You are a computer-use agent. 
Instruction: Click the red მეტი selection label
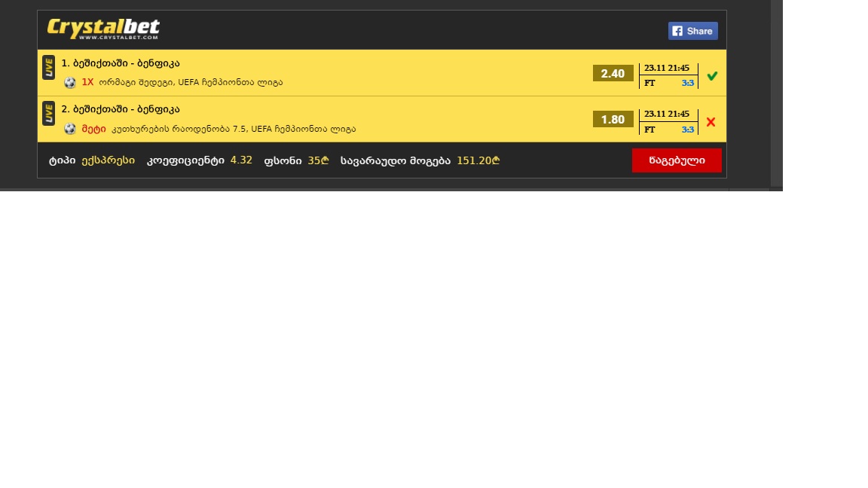[93, 128]
